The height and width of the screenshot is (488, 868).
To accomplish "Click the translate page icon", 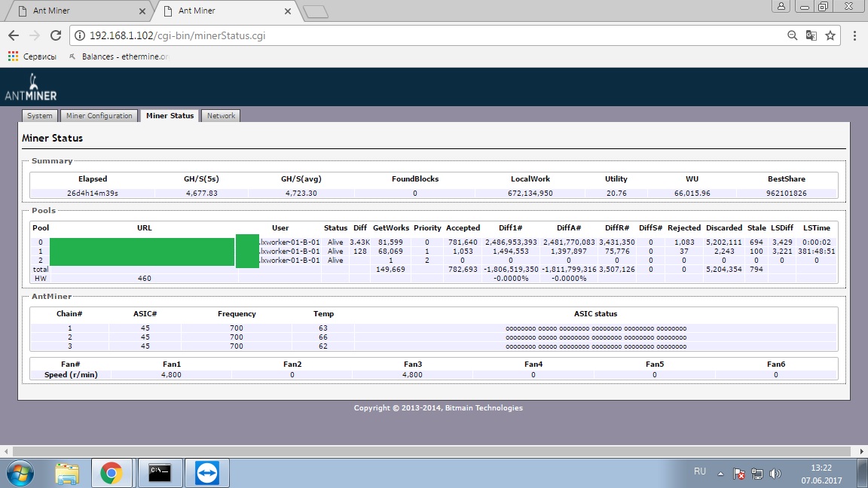I will 811,35.
